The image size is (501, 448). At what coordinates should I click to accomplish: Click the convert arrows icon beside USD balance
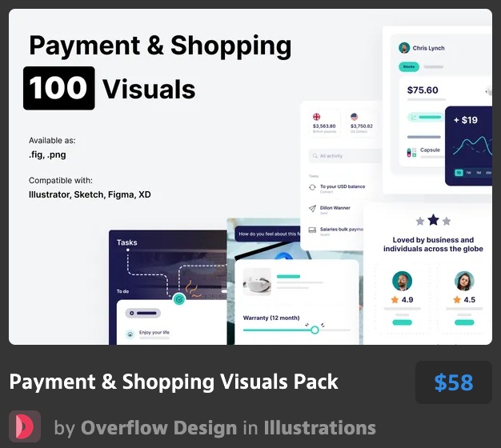point(312,188)
